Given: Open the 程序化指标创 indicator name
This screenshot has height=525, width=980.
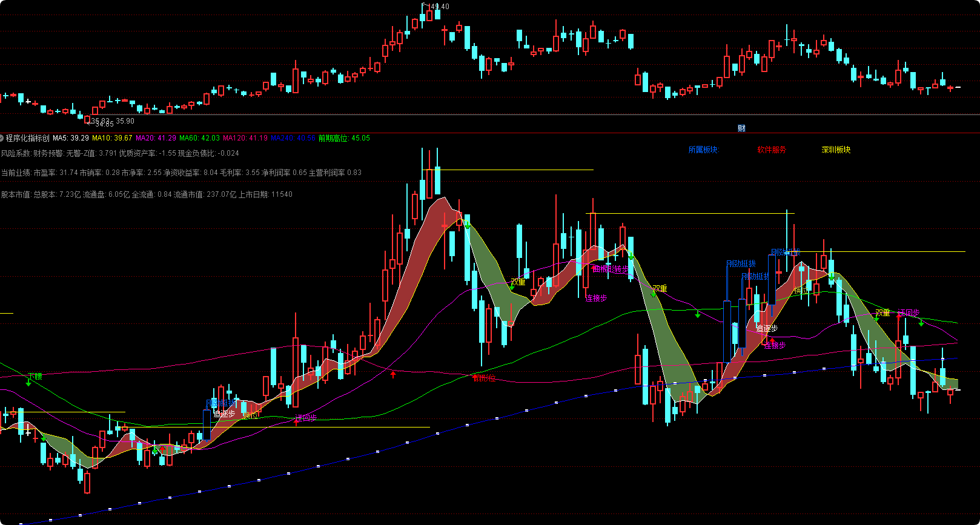Looking at the screenshot, I should pyautogui.click(x=28, y=138).
